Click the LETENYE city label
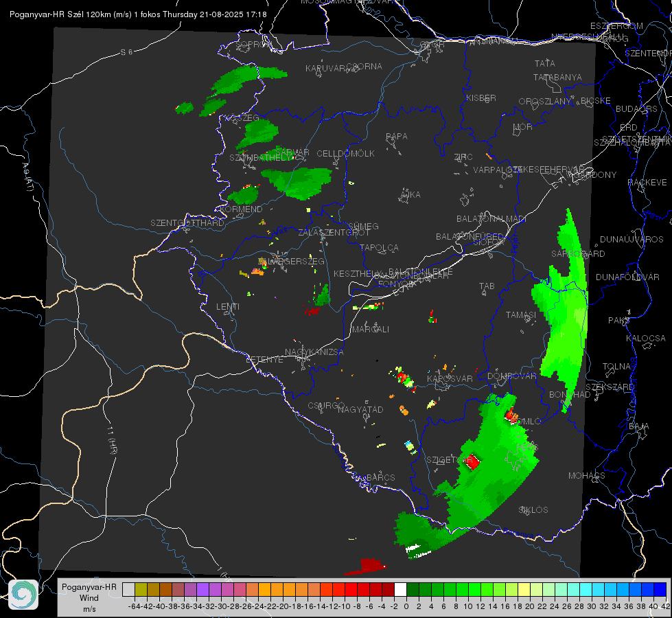 (x=264, y=359)
